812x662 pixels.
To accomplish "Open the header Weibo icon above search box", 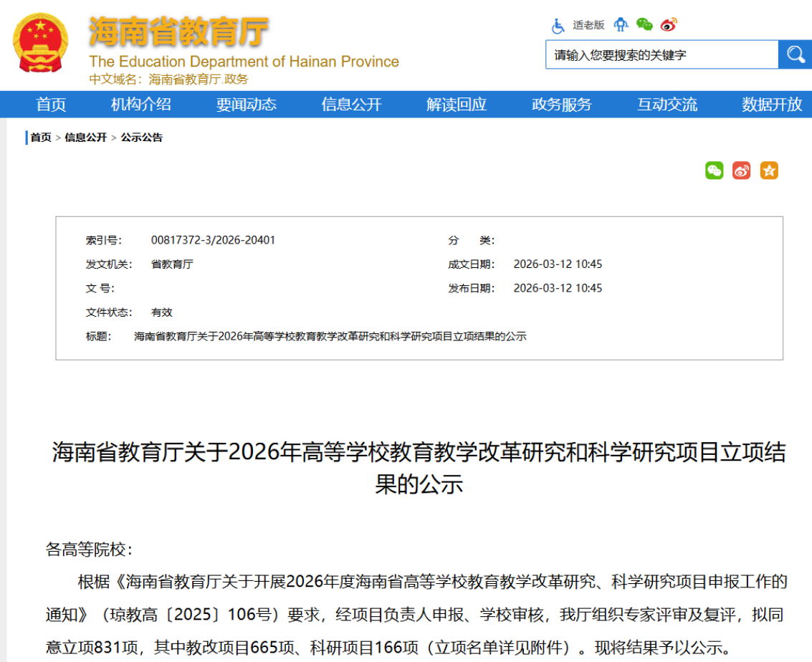I will (669, 25).
